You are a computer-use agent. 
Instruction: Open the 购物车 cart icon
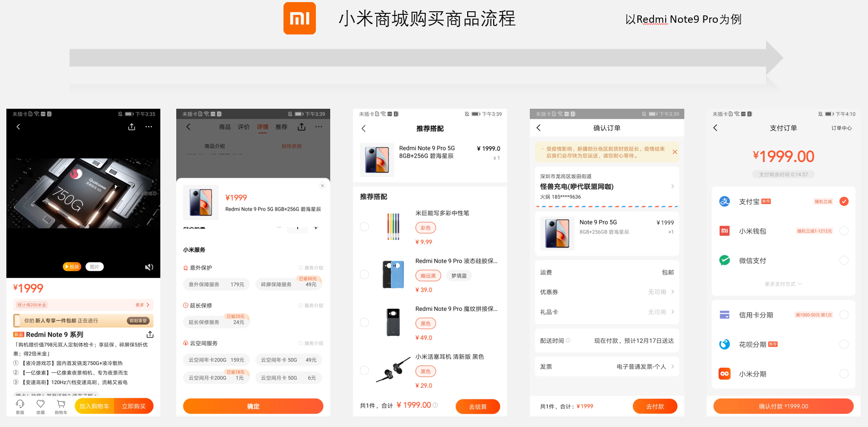point(61,404)
